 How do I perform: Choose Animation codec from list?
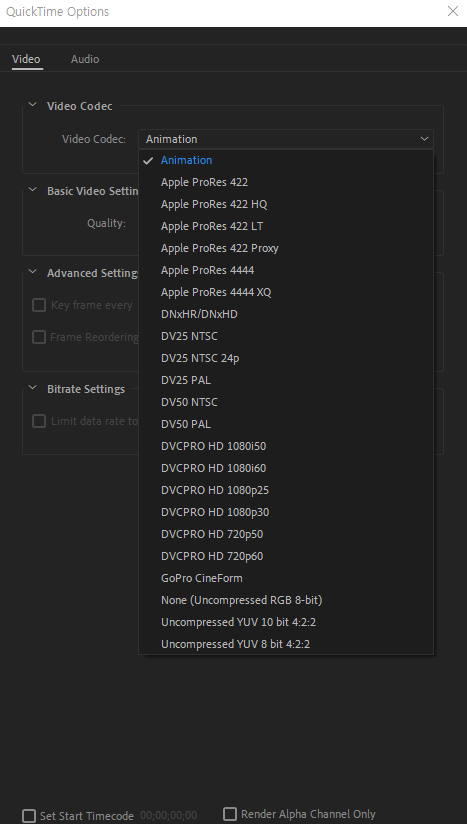[286, 160]
